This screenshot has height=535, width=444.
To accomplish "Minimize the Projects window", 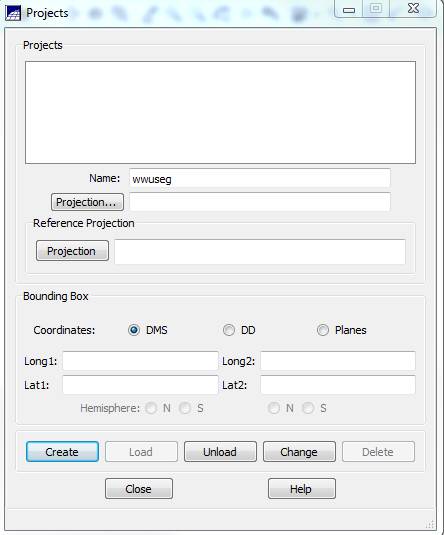I will (x=349, y=9).
